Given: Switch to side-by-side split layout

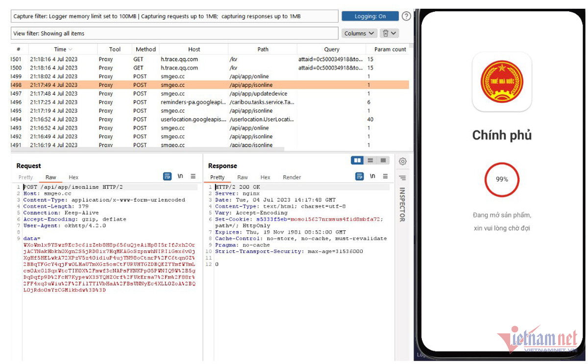Looking at the screenshot, I should click(x=357, y=161).
